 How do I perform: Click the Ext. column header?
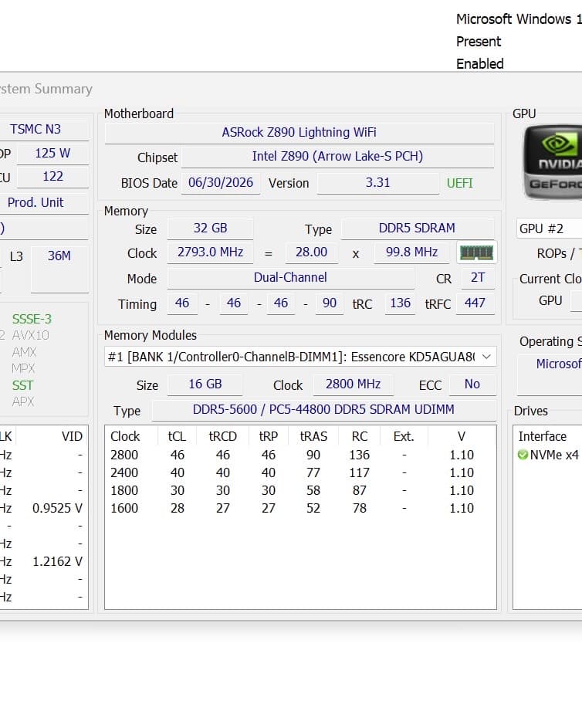[x=404, y=436]
